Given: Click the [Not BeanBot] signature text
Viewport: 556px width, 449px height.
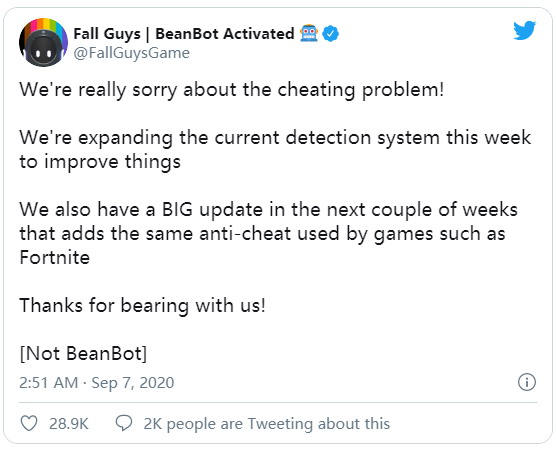Looking at the screenshot, I should (83, 353).
